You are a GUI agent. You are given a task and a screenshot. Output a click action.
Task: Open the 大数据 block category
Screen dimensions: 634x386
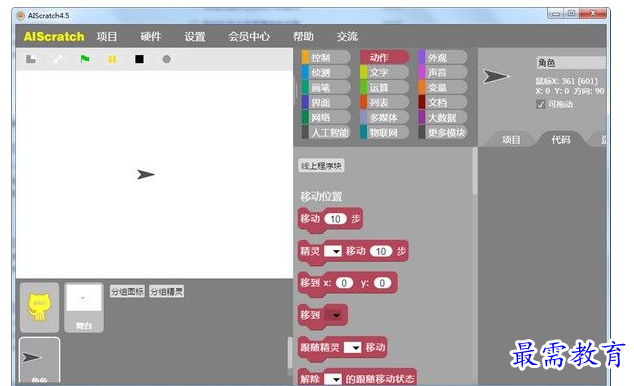(443, 117)
